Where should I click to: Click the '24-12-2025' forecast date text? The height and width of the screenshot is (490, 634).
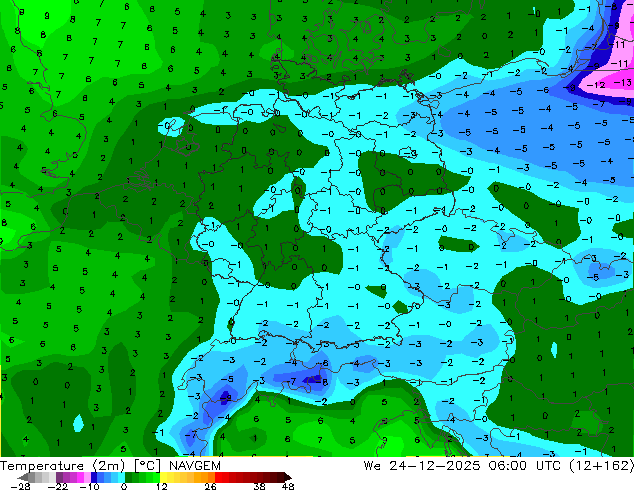tap(435, 466)
